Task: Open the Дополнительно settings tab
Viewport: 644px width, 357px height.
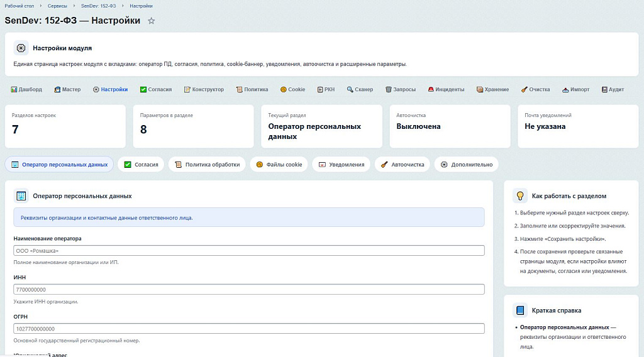Action: click(466, 165)
